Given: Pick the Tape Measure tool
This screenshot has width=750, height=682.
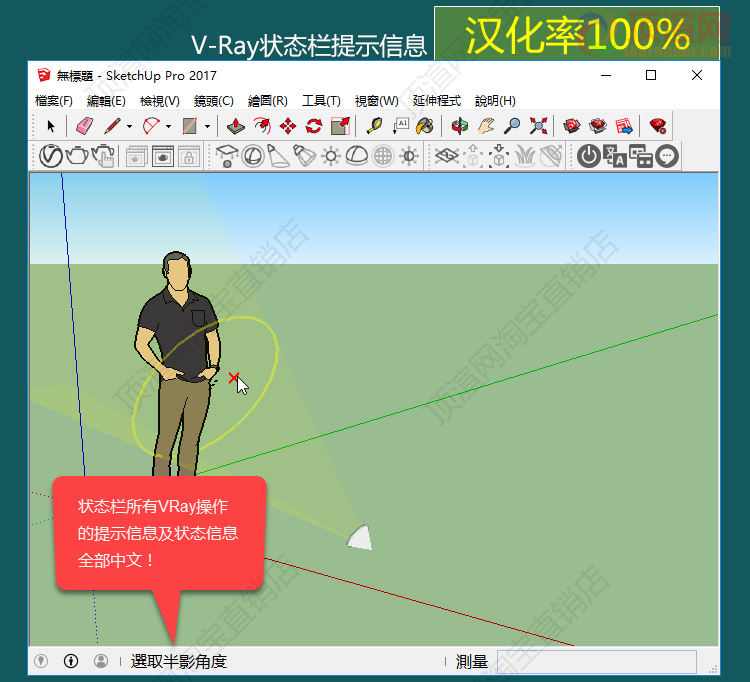Looking at the screenshot, I should [374, 126].
